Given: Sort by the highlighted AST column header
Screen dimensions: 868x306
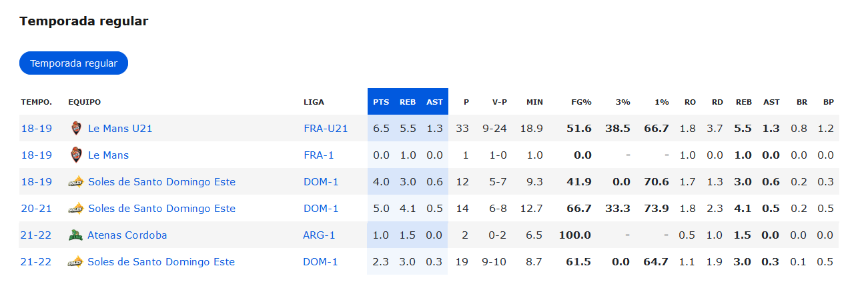Looking at the screenshot, I should (x=434, y=102).
